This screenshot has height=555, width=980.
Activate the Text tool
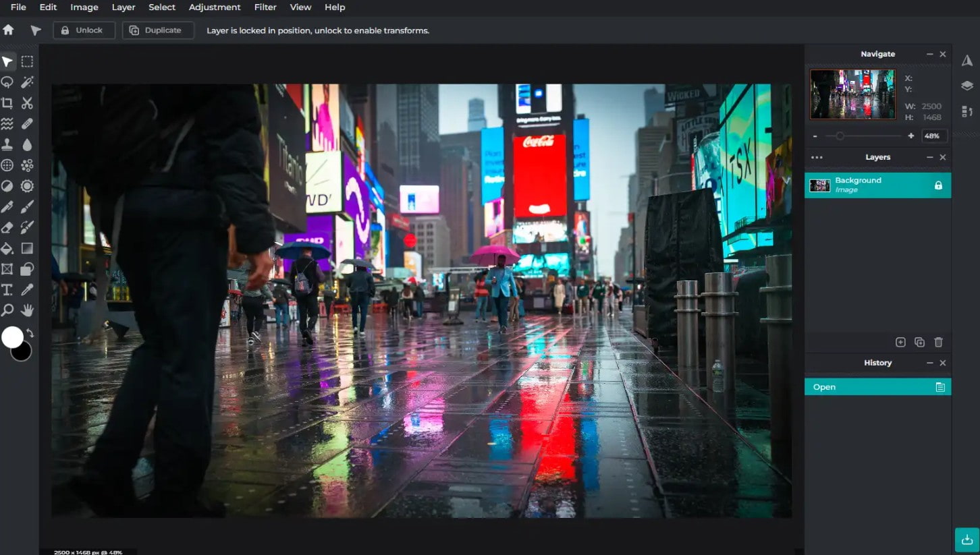click(7, 290)
